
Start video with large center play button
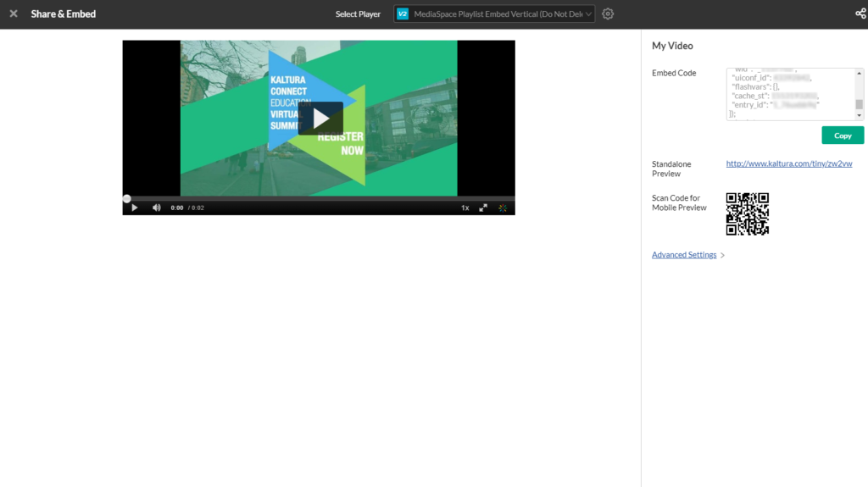point(320,118)
